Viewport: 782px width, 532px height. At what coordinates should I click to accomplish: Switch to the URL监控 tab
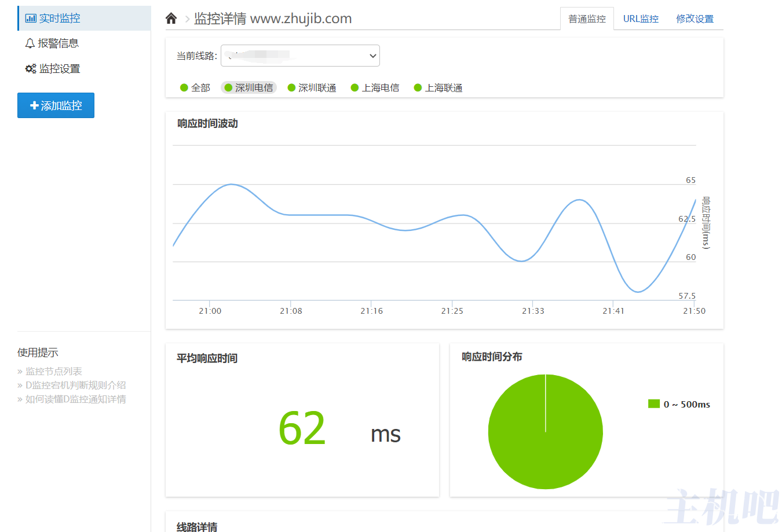click(x=641, y=19)
